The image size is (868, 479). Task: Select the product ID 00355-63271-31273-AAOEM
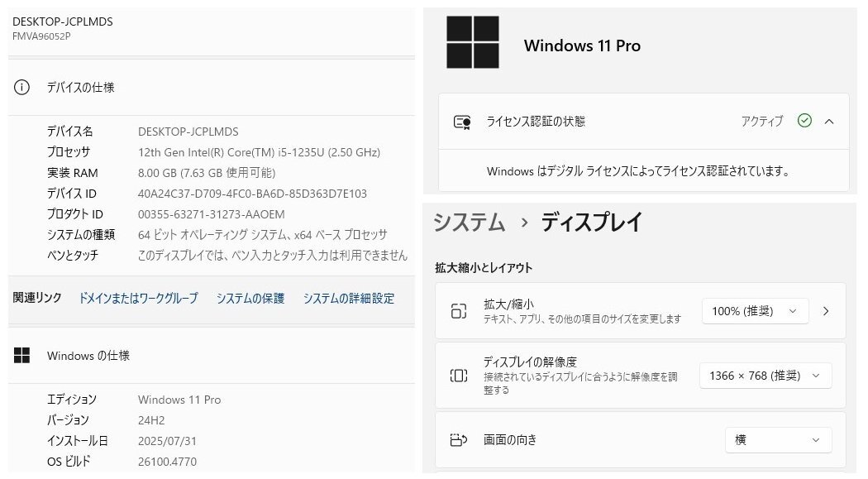point(212,214)
